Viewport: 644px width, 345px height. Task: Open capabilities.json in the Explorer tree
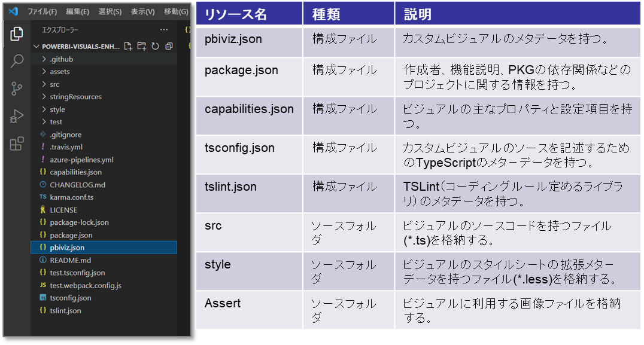pos(104,172)
